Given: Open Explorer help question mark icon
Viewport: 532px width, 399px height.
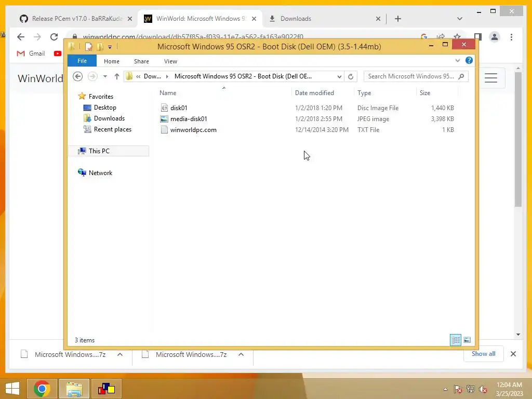Looking at the screenshot, I should 469,60.
